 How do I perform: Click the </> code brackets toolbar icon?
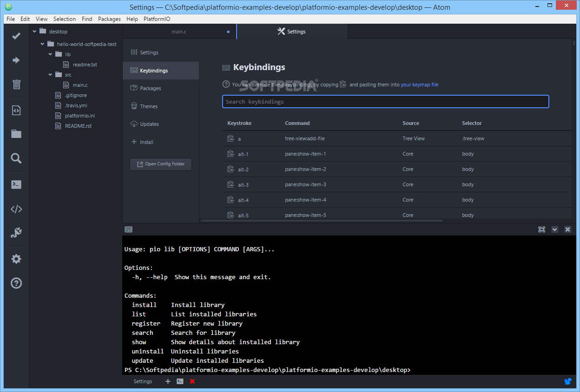(x=16, y=209)
